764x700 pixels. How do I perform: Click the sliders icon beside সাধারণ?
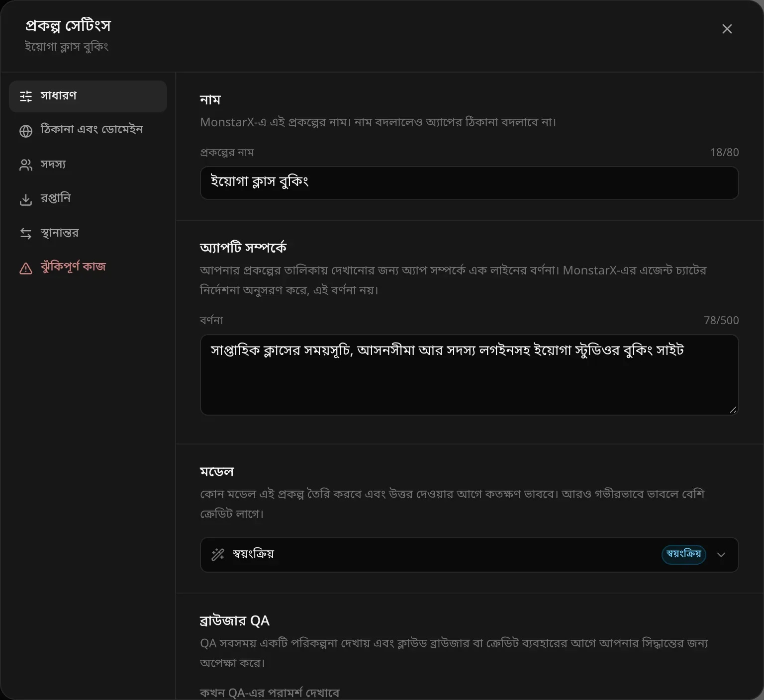[26, 96]
